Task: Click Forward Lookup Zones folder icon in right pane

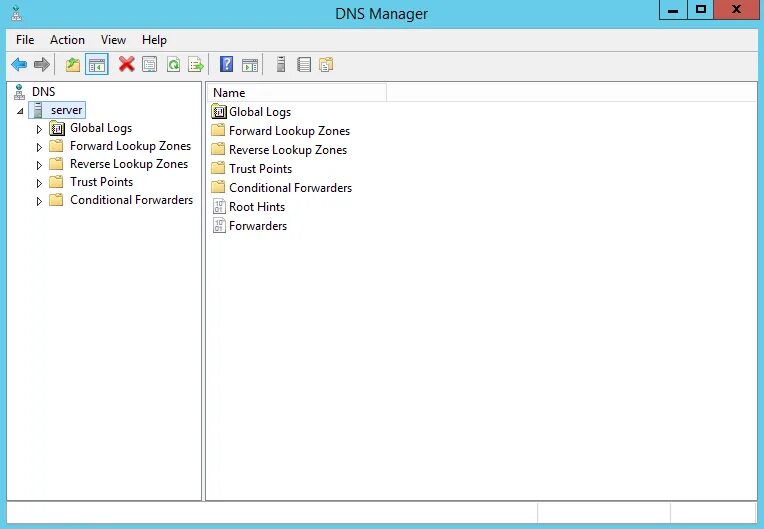Action: pos(218,130)
